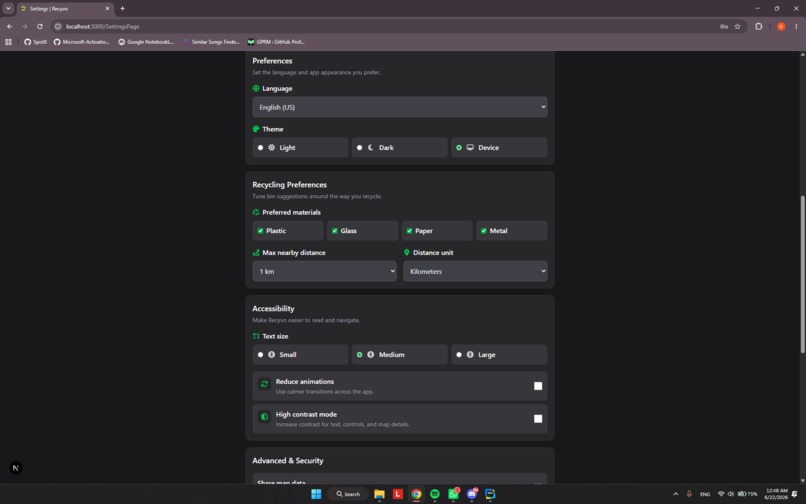Image resolution: width=806 pixels, height=504 pixels.
Task: Open the bookmarks apps grid icon
Action: [x=8, y=42]
